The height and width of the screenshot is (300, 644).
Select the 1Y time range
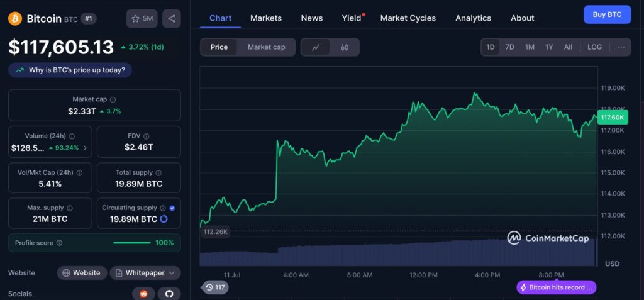(549, 47)
